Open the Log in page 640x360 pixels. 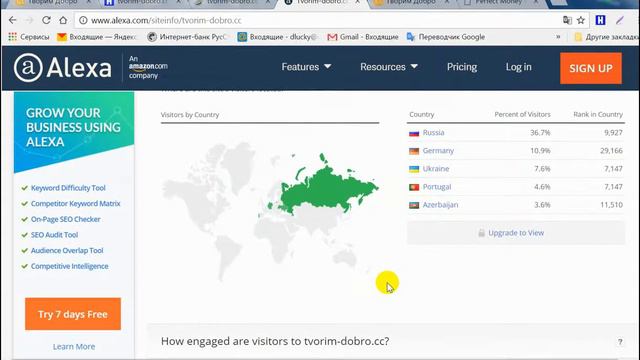click(518, 67)
